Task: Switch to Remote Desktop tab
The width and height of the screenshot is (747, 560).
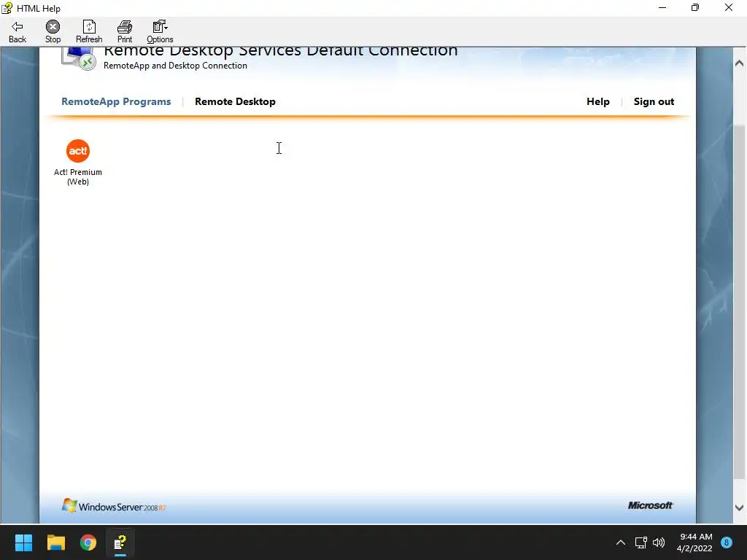Action: [x=235, y=101]
